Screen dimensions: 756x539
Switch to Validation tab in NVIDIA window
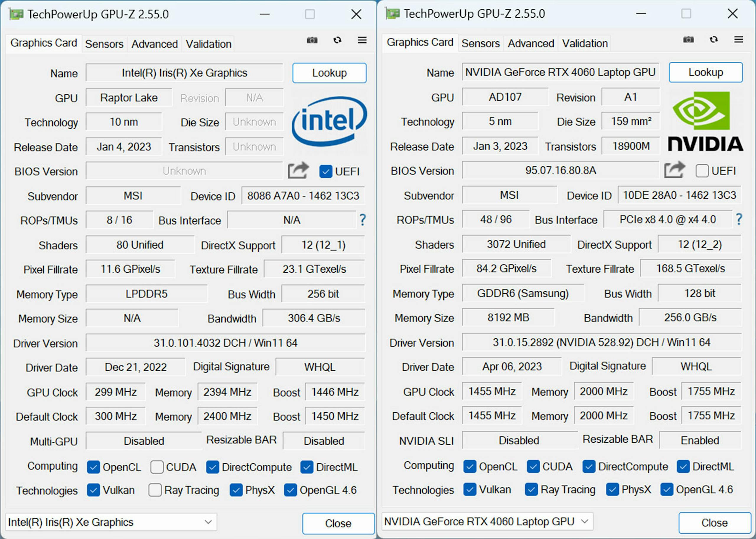coord(585,43)
